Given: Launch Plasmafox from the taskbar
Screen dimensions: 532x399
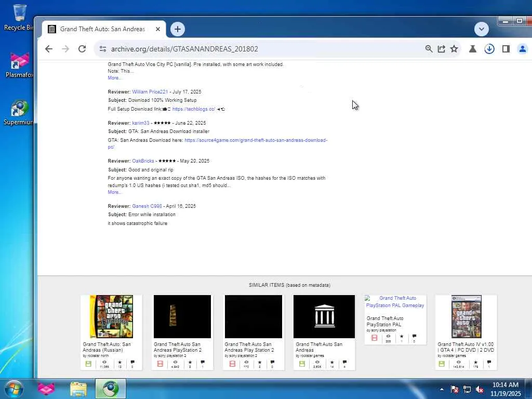Looking at the screenshot, I should coord(46,389).
